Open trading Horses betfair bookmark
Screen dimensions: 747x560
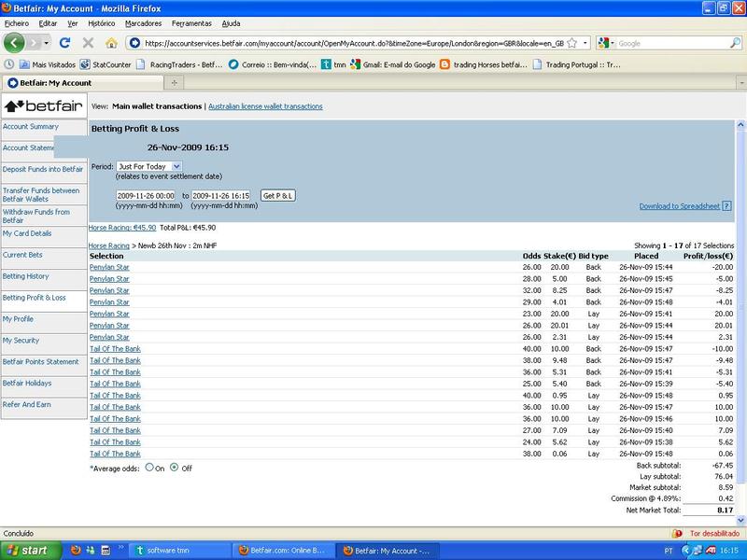484,64
